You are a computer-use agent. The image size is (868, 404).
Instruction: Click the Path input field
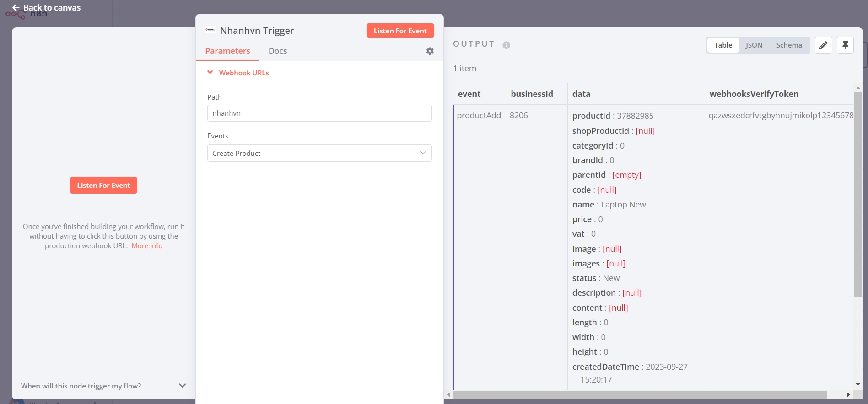click(x=319, y=113)
